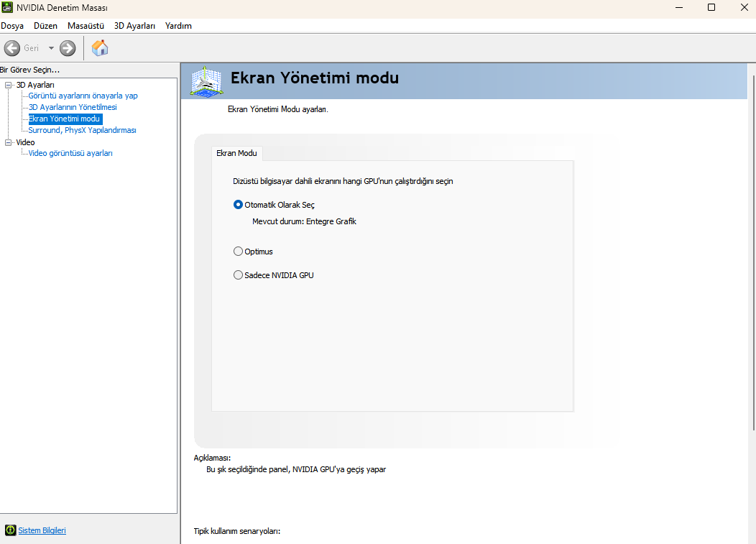Viewport: 756px width, 544px height.
Task: Collapse the Video tree node
Action: [x=8, y=142]
